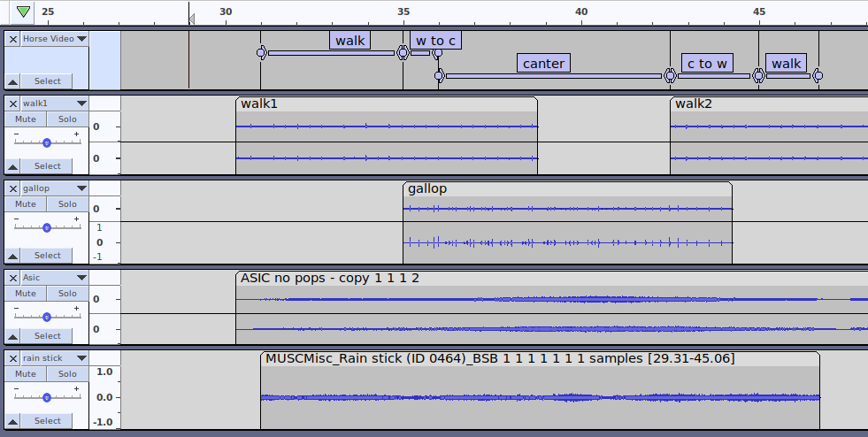868x437 pixels.
Task: Close the Horse Video label track
Action: [x=13, y=39]
